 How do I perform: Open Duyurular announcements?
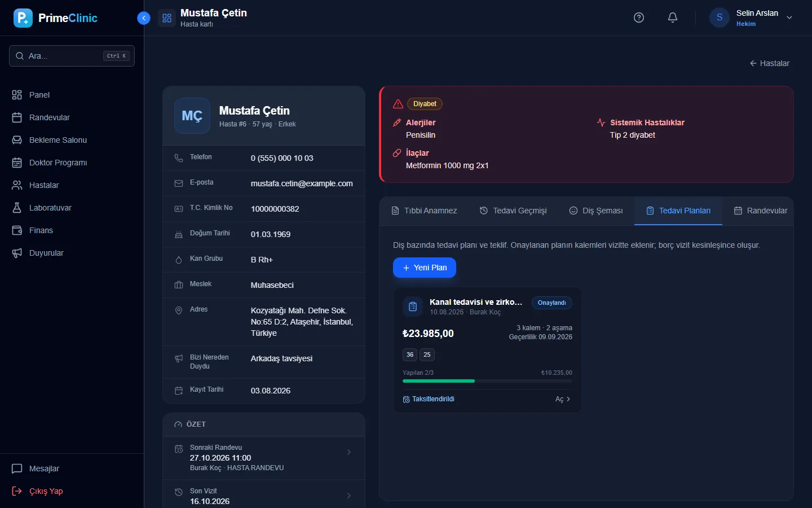pyautogui.click(x=72, y=253)
